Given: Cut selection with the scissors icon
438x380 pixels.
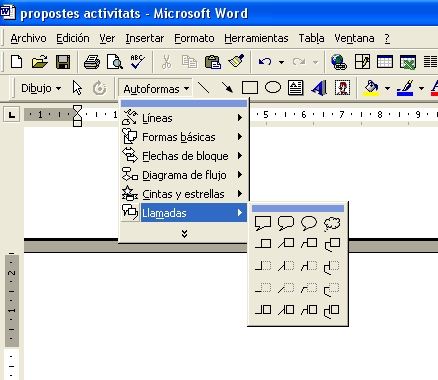Looking at the screenshot, I should pos(166,62).
